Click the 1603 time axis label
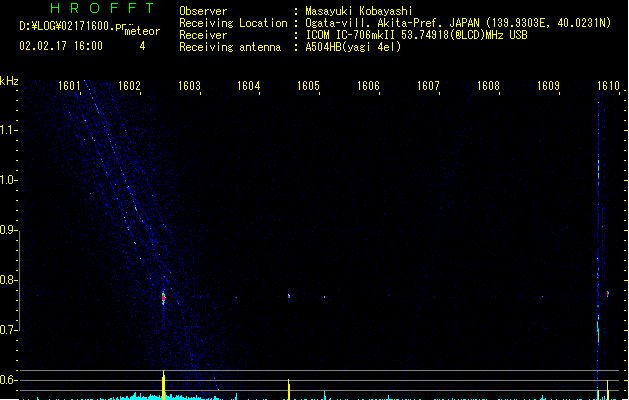The image size is (629, 400). [189, 86]
